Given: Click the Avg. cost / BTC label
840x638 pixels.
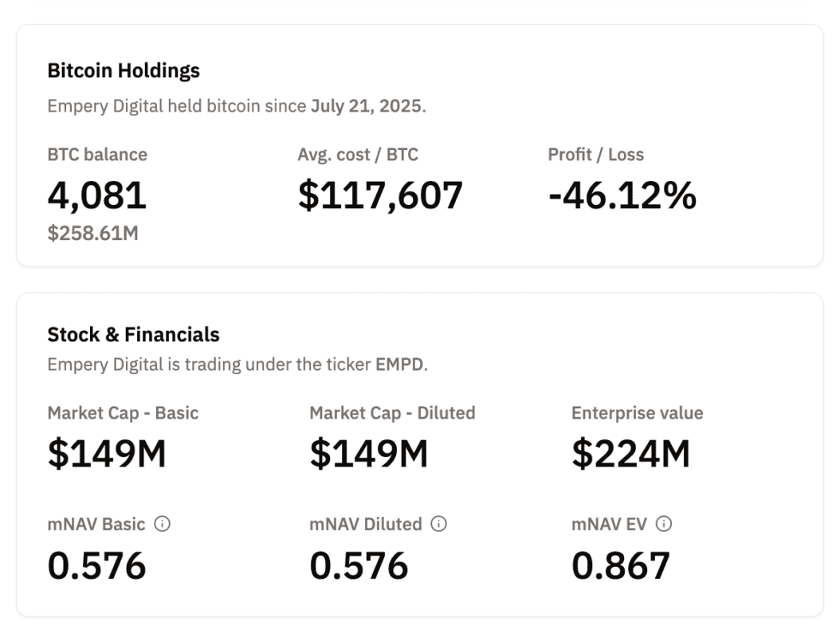Looking at the screenshot, I should coord(358,155).
